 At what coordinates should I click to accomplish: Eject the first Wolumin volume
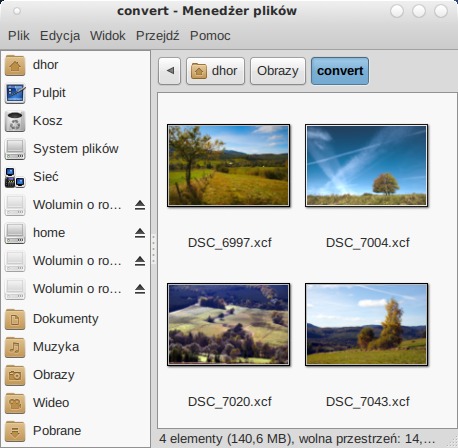(140, 205)
